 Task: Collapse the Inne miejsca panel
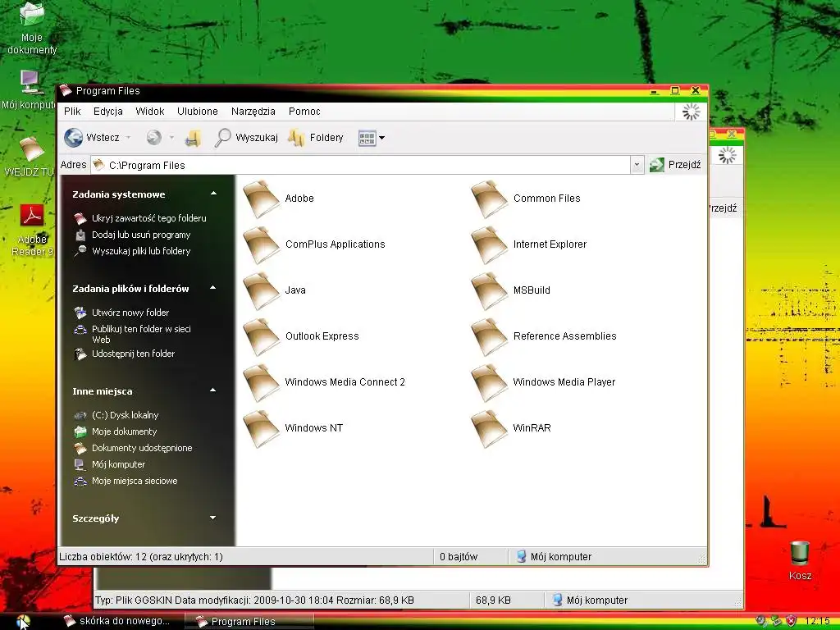pos(212,390)
